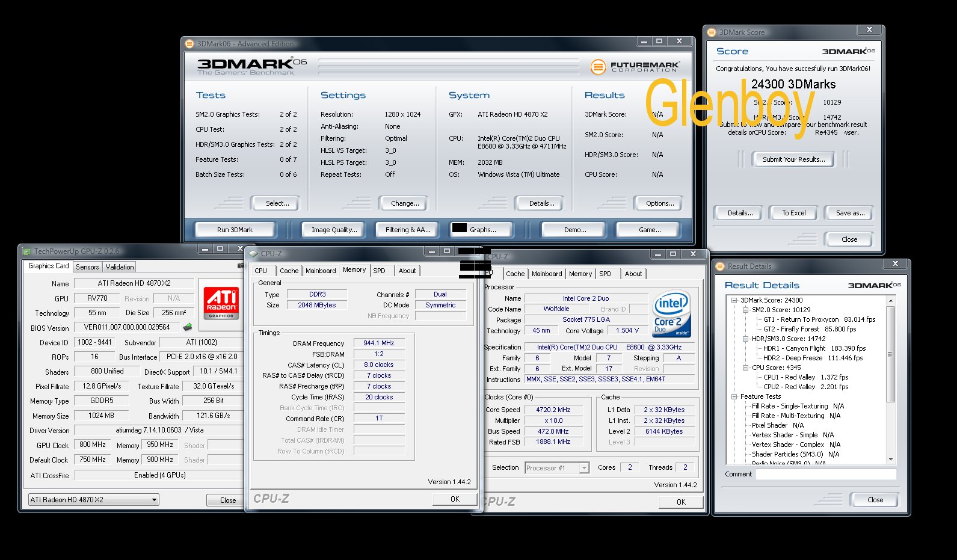
Task: Collapse the SM2.0 Score tree node
Action: point(746,310)
